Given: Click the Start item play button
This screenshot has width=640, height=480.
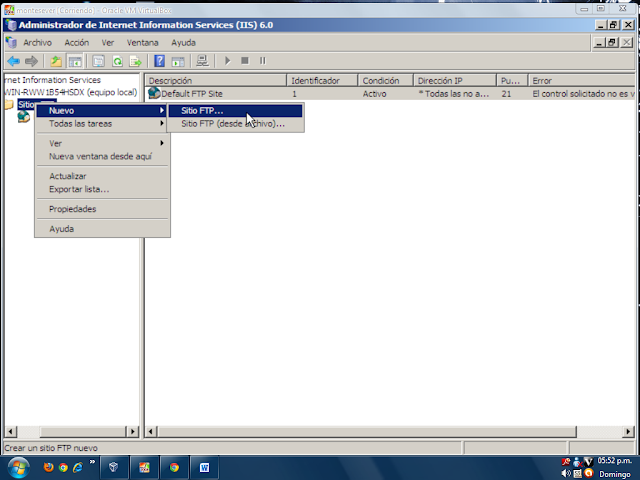Looking at the screenshot, I should (x=228, y=61).
